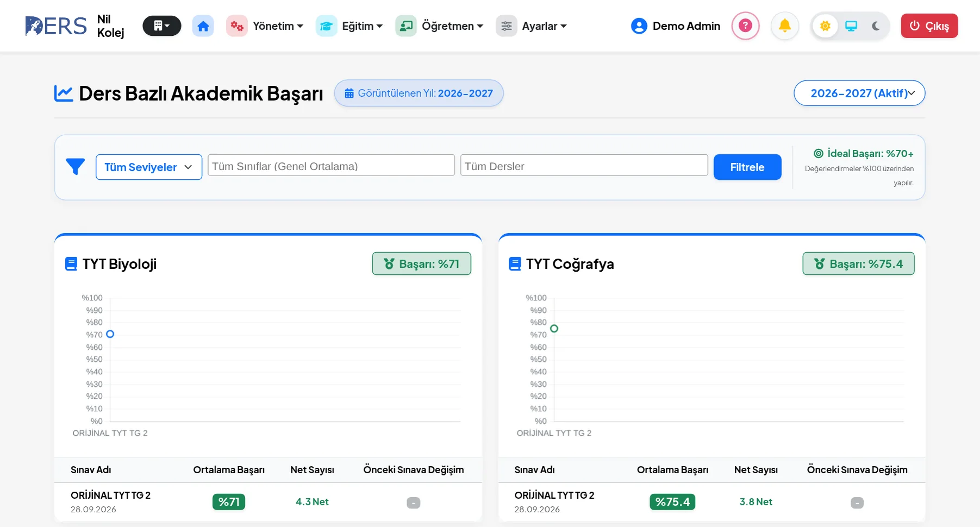Screen dimensions: 980x527
Task: Open the Yönetim menu
Action: click(x=265, y=26)
